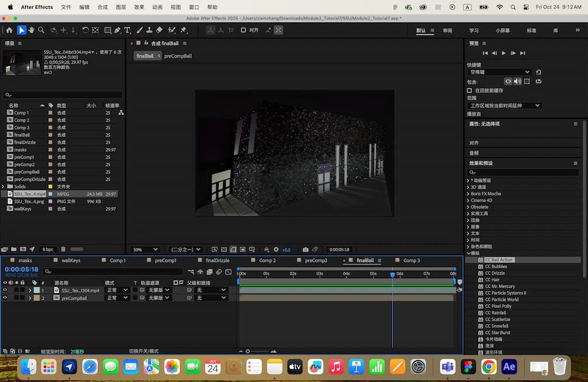Lock the SSU_Tex layer
588x382 pixels.
click(x=22, y=290)
